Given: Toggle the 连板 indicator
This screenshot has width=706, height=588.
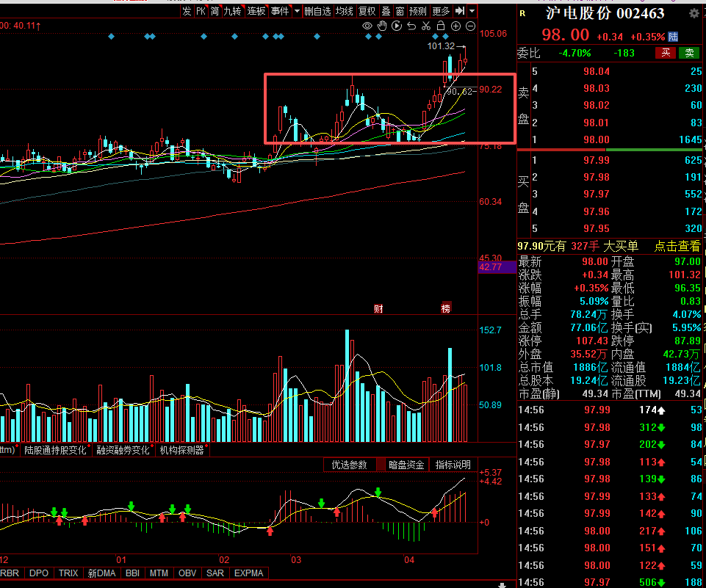Looking at the screenshot, I should [256, 11].
